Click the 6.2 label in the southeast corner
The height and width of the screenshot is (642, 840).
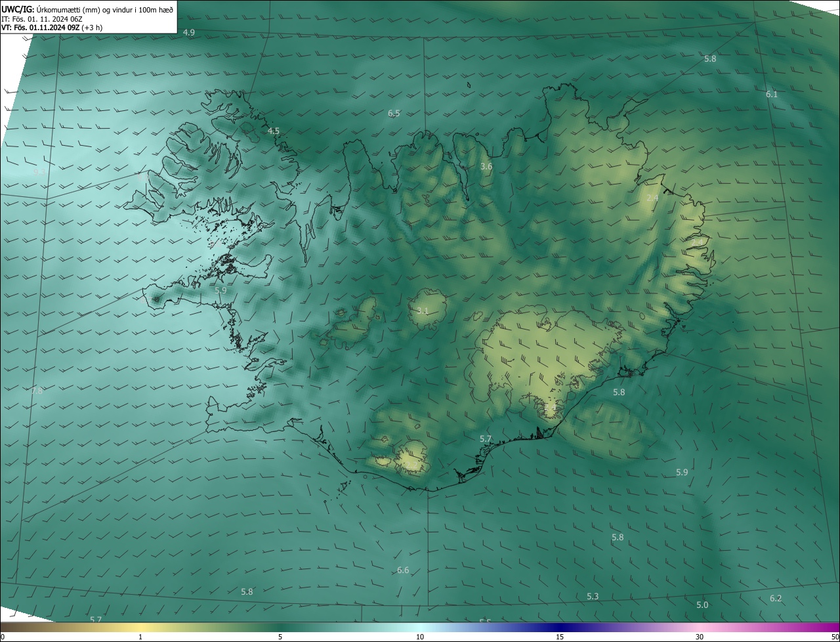[776, 599]
